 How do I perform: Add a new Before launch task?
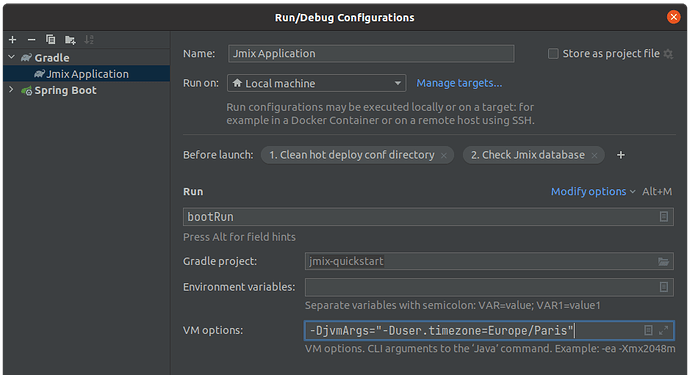[620, 155]
